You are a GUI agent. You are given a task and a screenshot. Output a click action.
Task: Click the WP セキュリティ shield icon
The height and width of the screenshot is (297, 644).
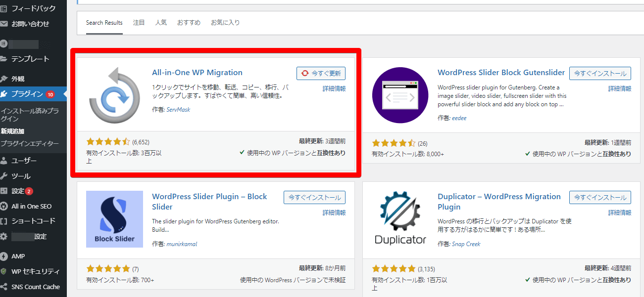point(4,271)
